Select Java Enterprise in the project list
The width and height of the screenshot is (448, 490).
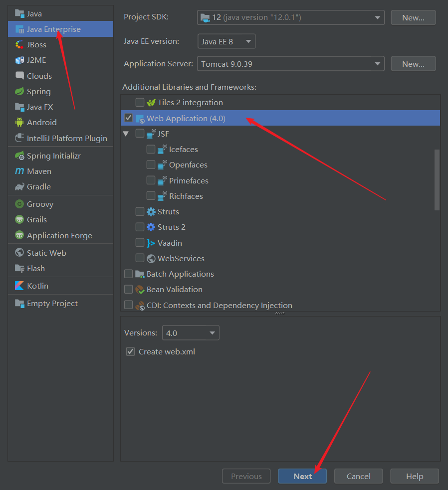click(61, 29)
